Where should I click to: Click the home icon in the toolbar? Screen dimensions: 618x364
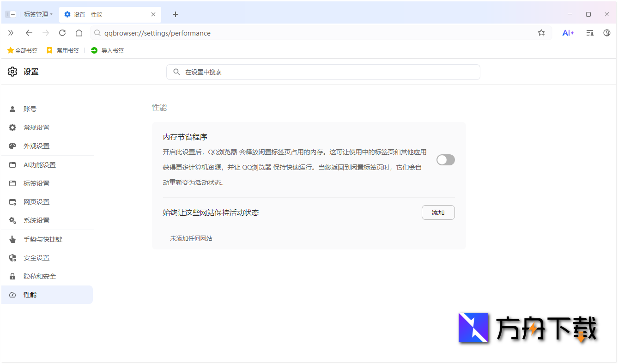click(x=79, y=33)
